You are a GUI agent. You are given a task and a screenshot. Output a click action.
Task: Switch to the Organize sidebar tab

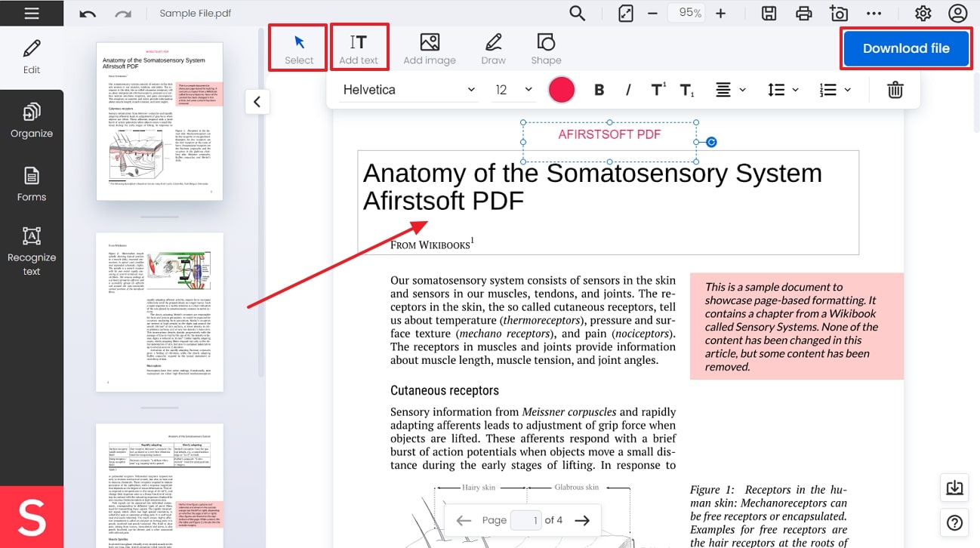click(32, 121)
